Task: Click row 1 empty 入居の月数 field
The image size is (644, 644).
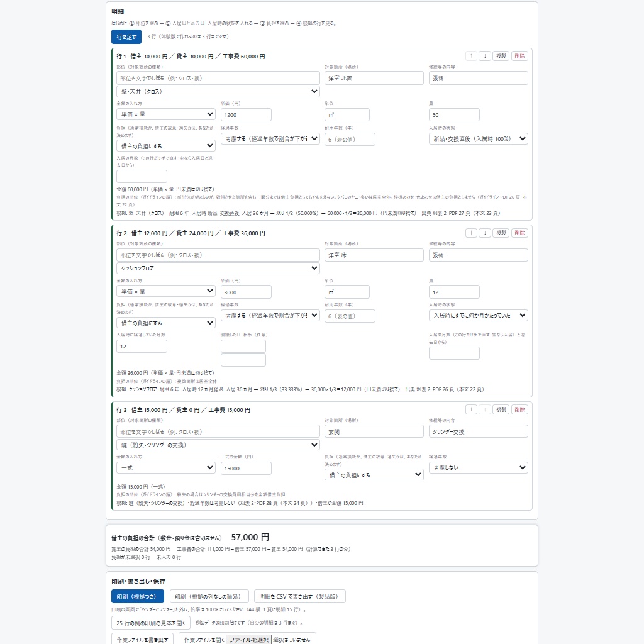Action: (x=142, y=176)
